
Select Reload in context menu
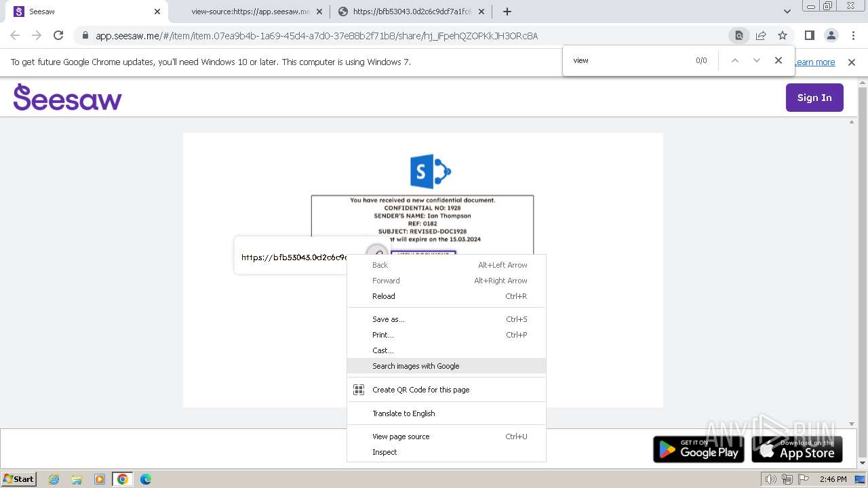[x=446, y=296]
